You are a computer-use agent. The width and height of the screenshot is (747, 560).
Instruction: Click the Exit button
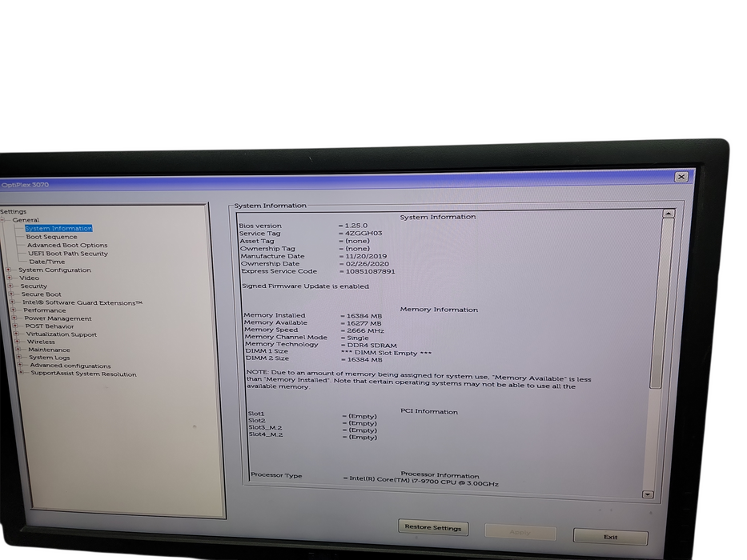click(x=611, y=537)
